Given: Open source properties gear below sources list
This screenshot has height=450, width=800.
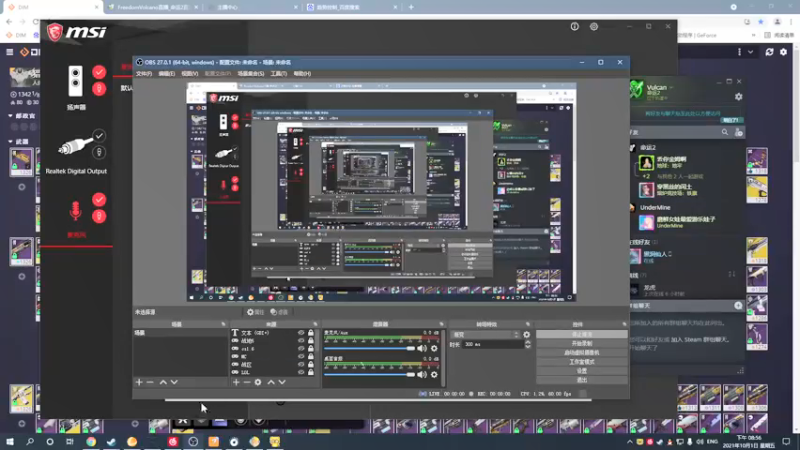Looking at the screenshot, I should coord(258,382).
